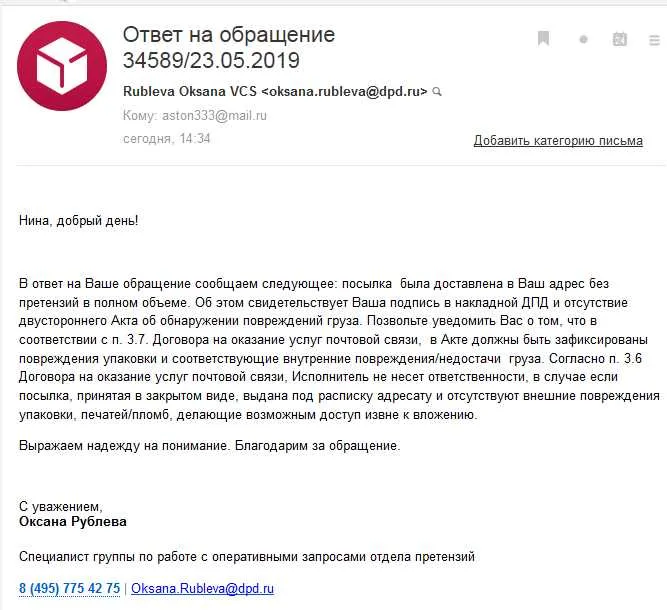Click the bold signature name 'Оксана Рублева'
Viewport: 667px width, 610px height.
[73, 522]
